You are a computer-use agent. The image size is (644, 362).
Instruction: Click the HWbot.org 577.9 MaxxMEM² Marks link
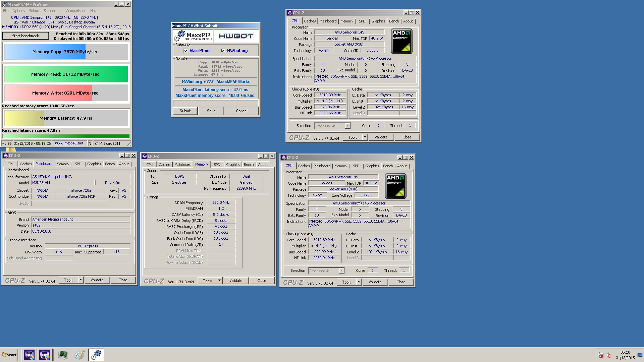tap(216, 82)
